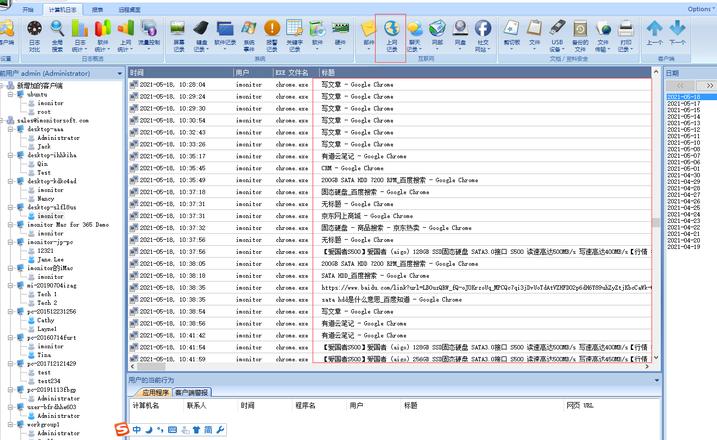The height and width of the screenshot is (440, 717).
Task: Open 文件传输 file transfer records
Action: pyautogui.click(x=603, y=36)
